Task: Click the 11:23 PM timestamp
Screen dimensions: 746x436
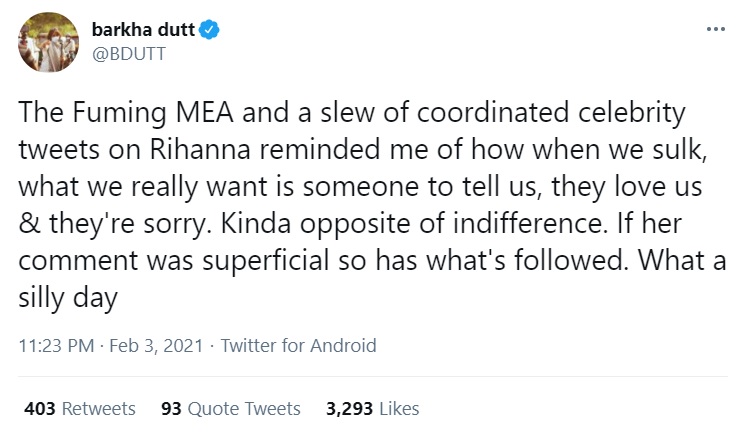Action: point(57,346)
